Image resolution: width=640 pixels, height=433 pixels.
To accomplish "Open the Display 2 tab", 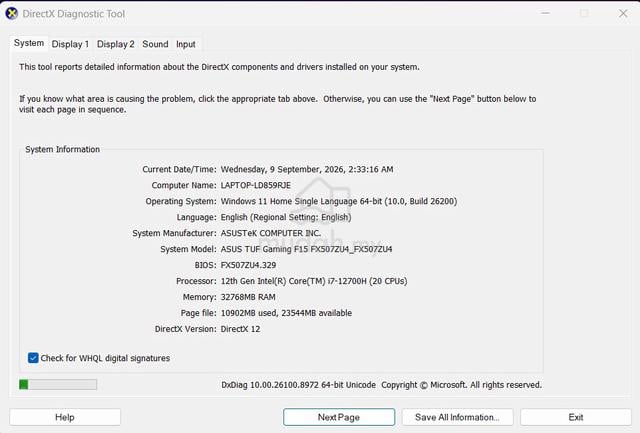I will pos(116,44).
